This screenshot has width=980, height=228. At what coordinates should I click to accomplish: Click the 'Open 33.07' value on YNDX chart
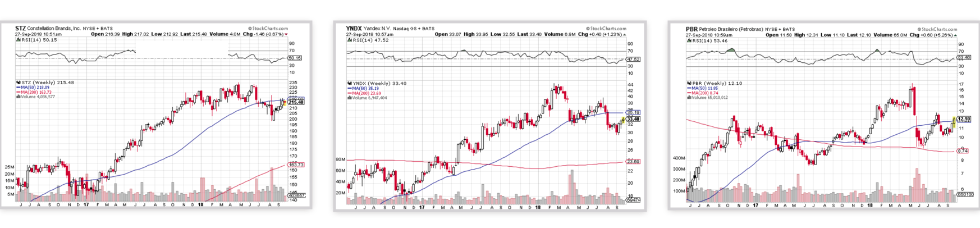coord(447,34)
